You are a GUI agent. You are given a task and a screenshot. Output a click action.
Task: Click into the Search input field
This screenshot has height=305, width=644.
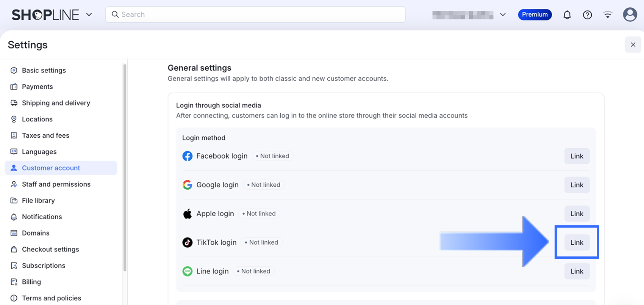coord(258,14)
